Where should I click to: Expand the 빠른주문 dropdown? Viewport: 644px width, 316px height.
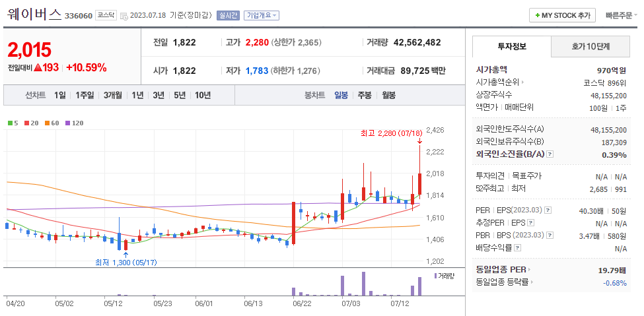tap(622, 16)
